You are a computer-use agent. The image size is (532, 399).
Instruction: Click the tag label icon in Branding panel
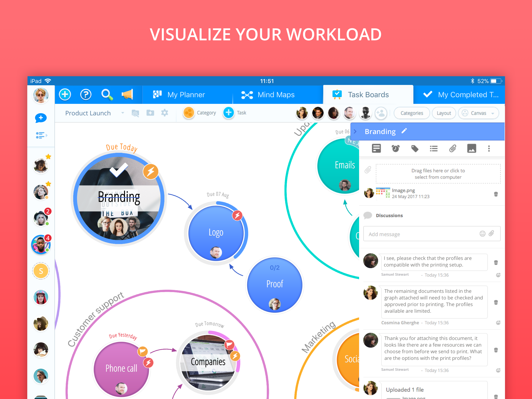415,148
